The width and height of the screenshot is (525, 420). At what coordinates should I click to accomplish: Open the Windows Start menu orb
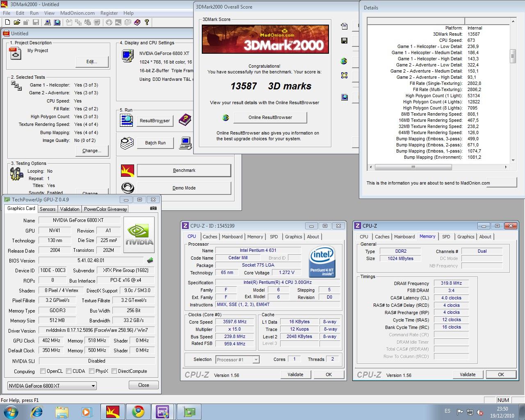[x=11, y=411]
